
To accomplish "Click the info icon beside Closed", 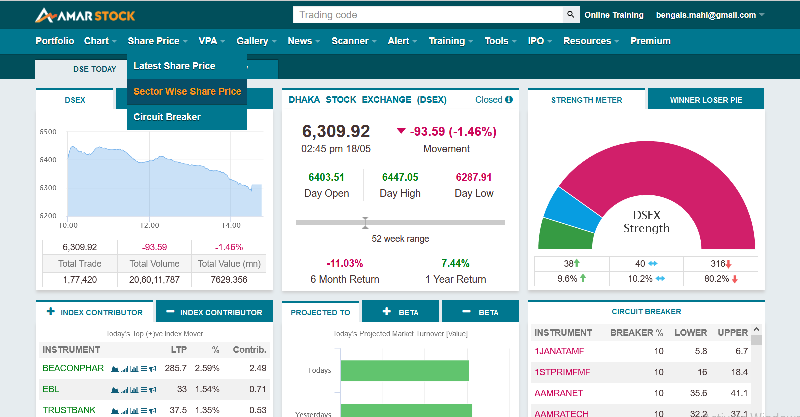I will [509, 100].
